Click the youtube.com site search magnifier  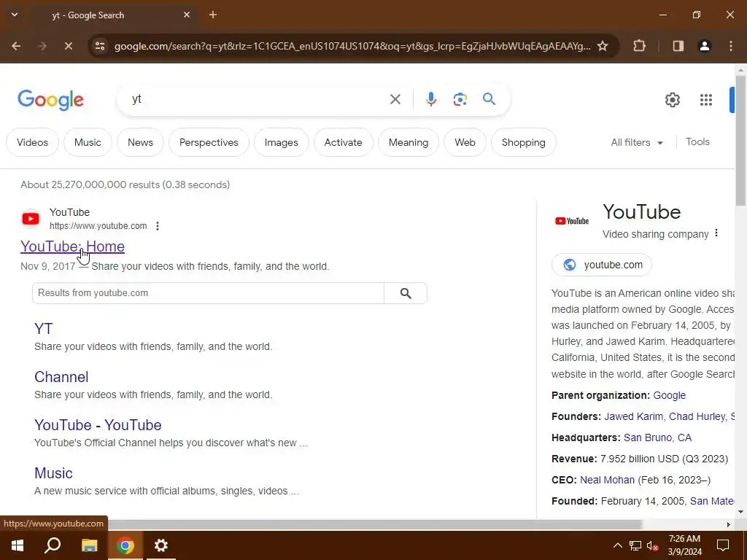[406, 293]
